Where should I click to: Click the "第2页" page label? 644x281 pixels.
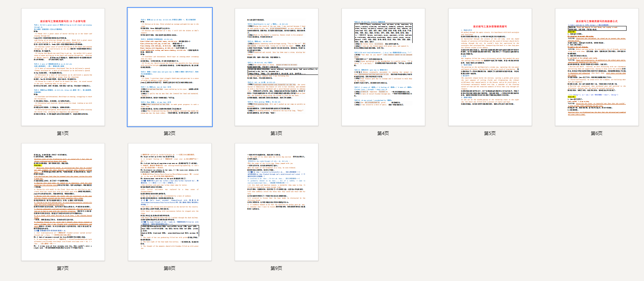(170, 133)
